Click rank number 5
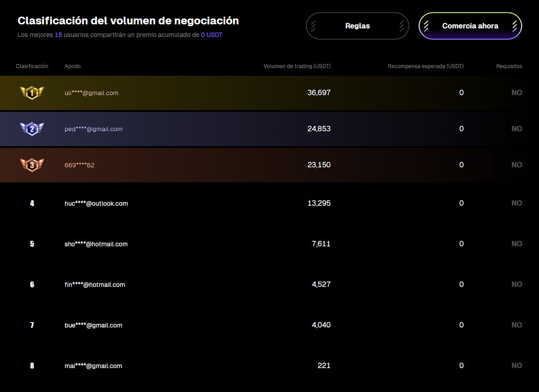This screenshot has height=392, width=539. pos(32,244)
